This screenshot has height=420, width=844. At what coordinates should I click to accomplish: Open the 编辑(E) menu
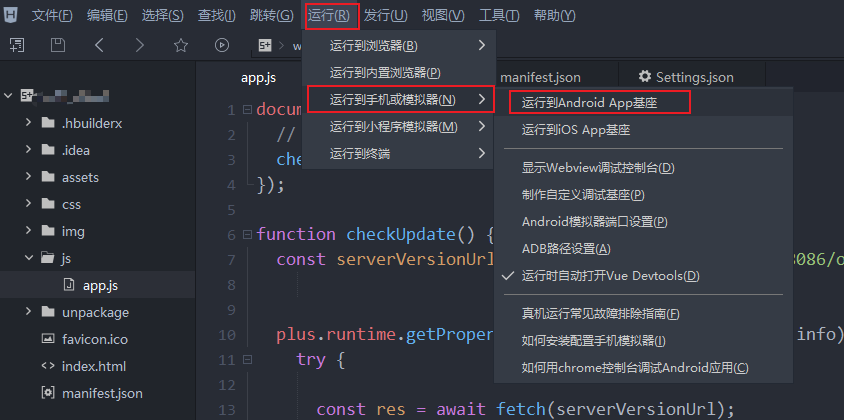pos(107,16)
